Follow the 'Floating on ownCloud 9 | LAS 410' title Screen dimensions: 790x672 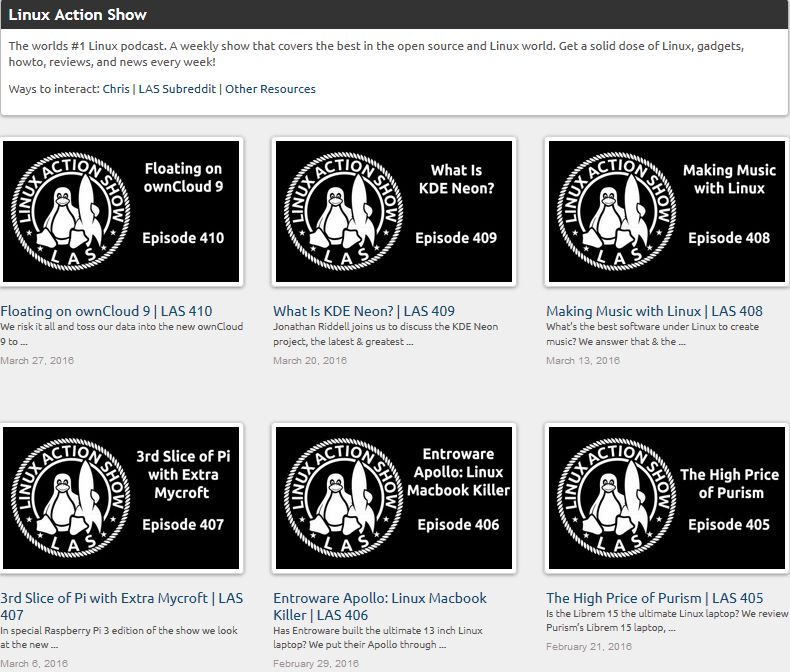(x=106, y=311)
